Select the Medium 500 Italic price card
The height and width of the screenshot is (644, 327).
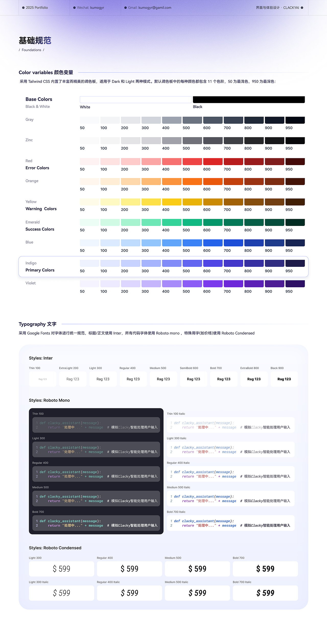197,593
